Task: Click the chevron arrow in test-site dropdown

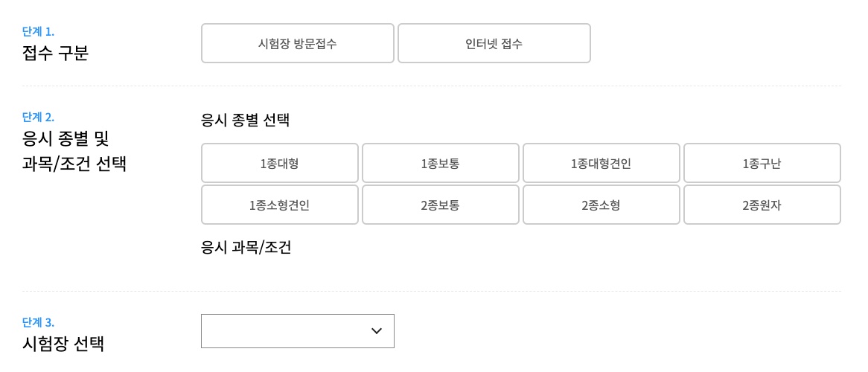Action: 377,331
